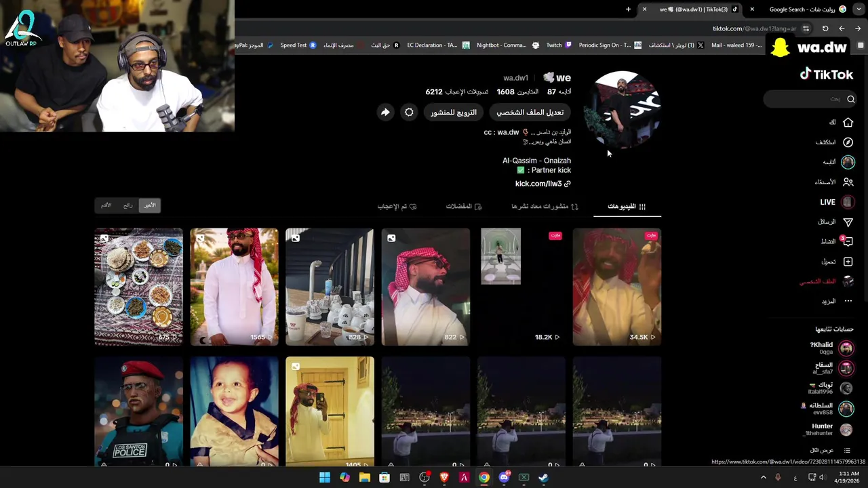Reload the page with browser refresh button

(x=825, y=28)
